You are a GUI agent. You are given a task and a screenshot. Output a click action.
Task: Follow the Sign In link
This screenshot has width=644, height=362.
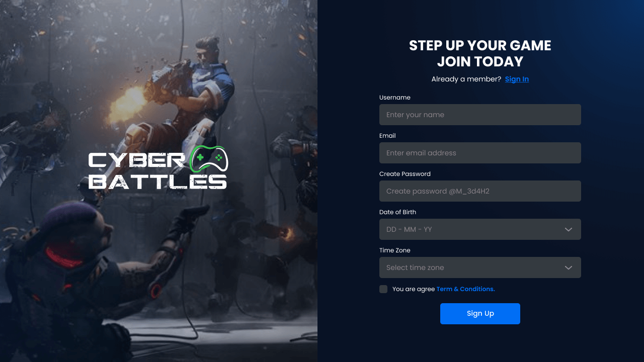pos(517,79)
